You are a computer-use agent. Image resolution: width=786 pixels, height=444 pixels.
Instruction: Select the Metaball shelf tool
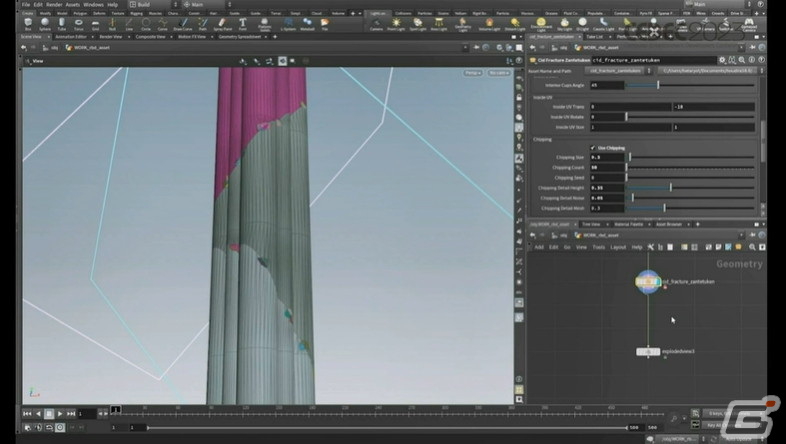tap(307, 24)
